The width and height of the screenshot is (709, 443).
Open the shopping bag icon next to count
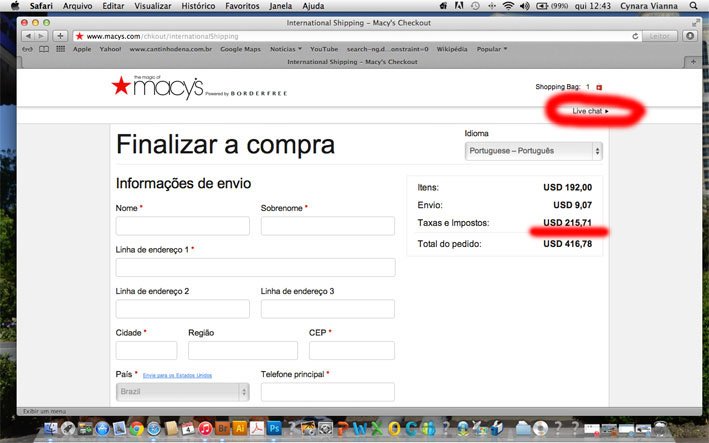(599, 87)
